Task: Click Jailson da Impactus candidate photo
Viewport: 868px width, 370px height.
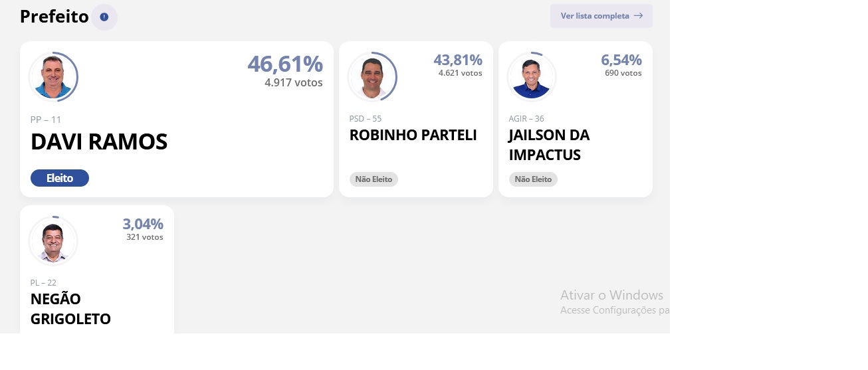Action: click(x=532, y=76)
